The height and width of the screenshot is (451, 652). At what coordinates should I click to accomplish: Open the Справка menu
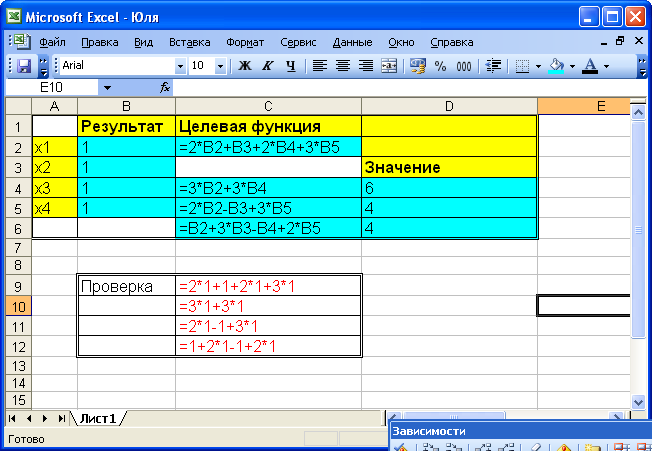click(x=452, y=42)
